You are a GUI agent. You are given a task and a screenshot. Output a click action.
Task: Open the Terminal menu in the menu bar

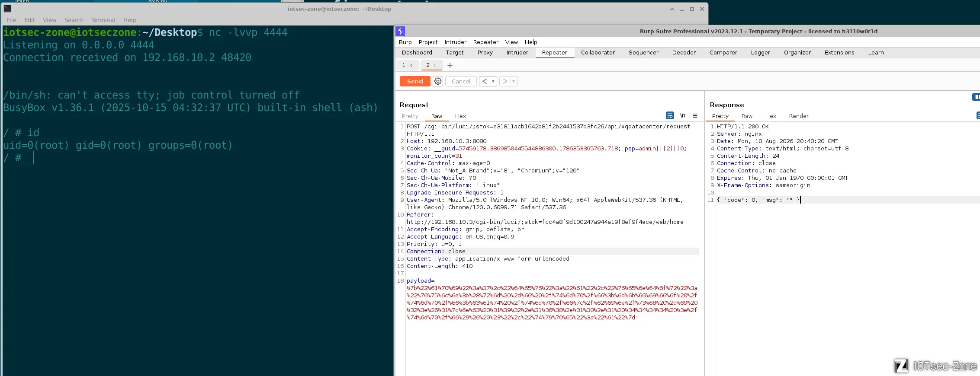tap(103, 20)
